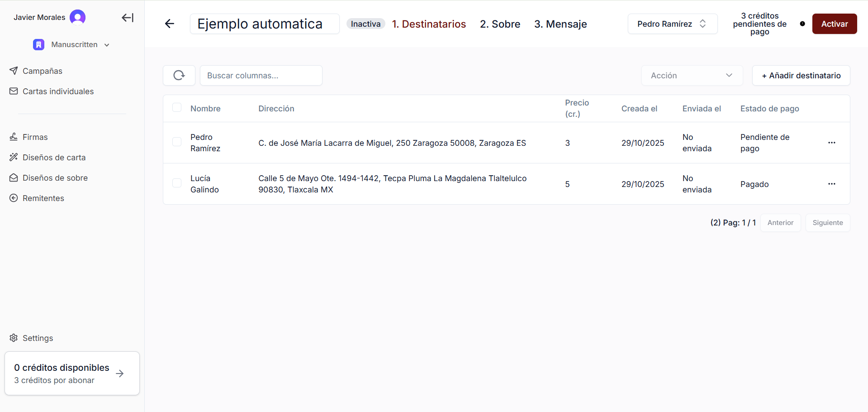Screen dimensions: 868x412
Task: Select the Pedro Ramírez row checkbox
Action: [177, 142]
